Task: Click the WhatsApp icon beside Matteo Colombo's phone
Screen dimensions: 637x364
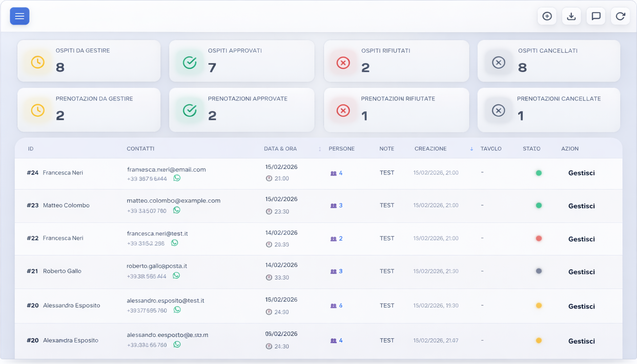Action: pos(177,210)
